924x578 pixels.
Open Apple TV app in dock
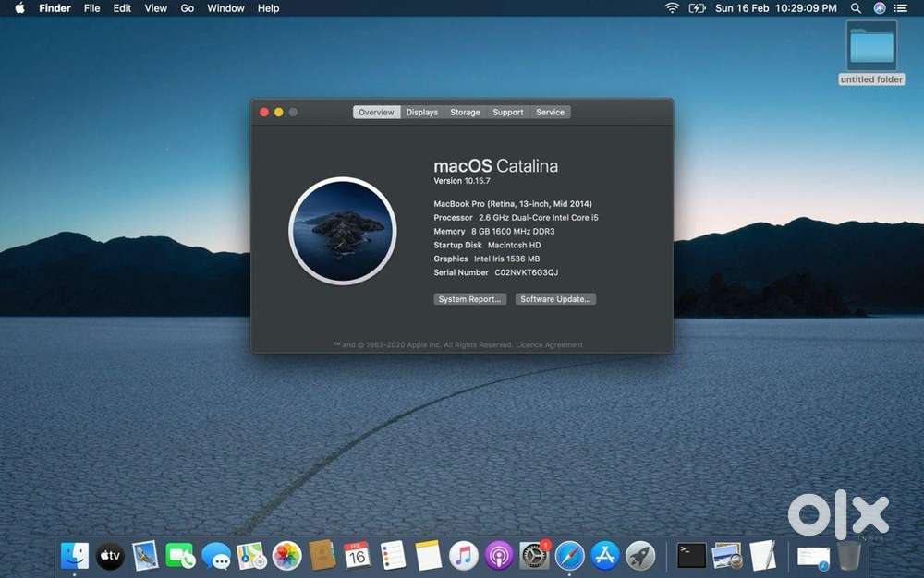click(110, 555)
